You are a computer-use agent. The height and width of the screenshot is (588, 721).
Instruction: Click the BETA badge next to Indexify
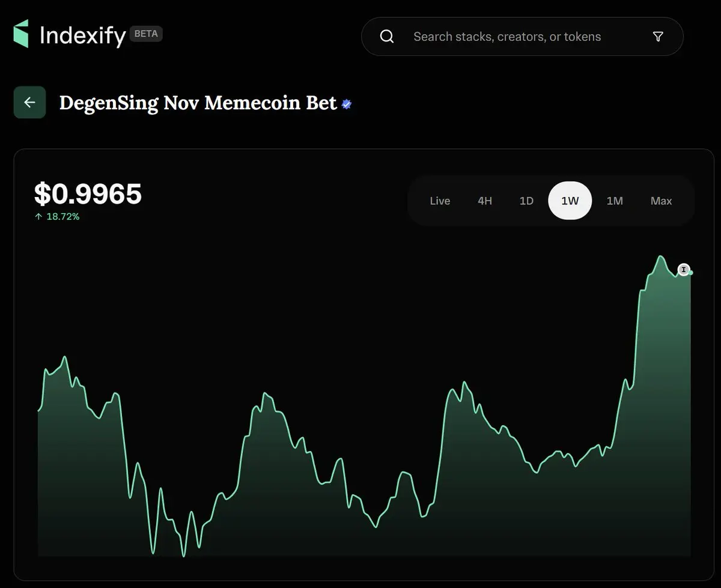(146, 34)
